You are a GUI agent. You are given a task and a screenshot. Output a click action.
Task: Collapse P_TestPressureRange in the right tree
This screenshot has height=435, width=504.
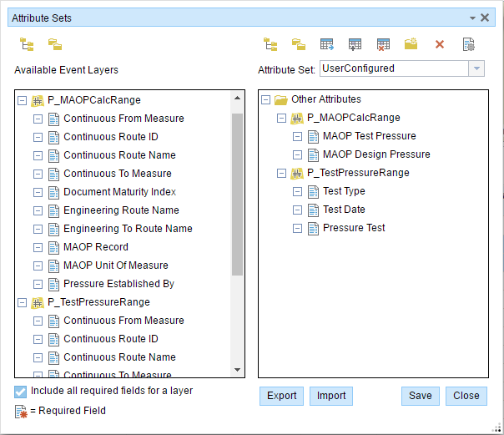[282, 174]
